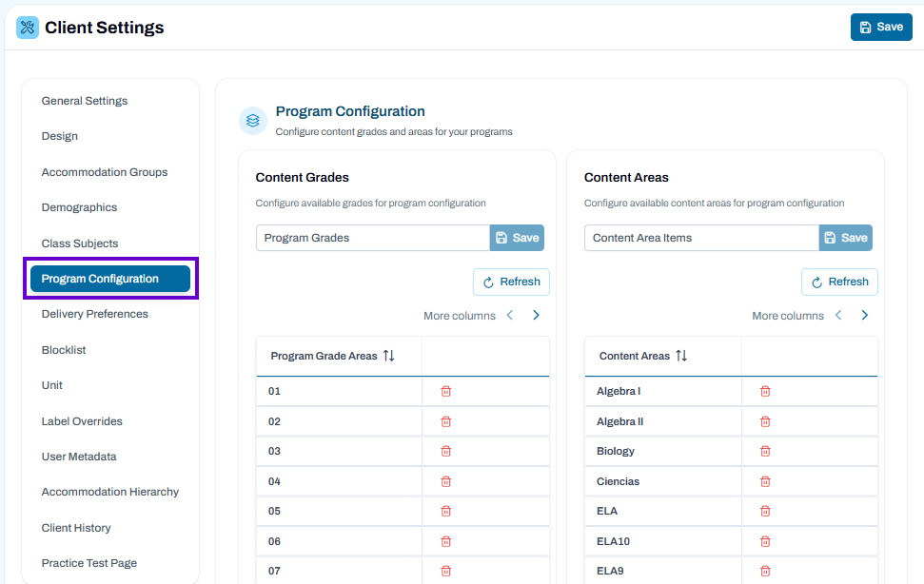The image size is (924, 584).
Task: Show next columns in Content Grades table
Action: [x=537, y=316]
